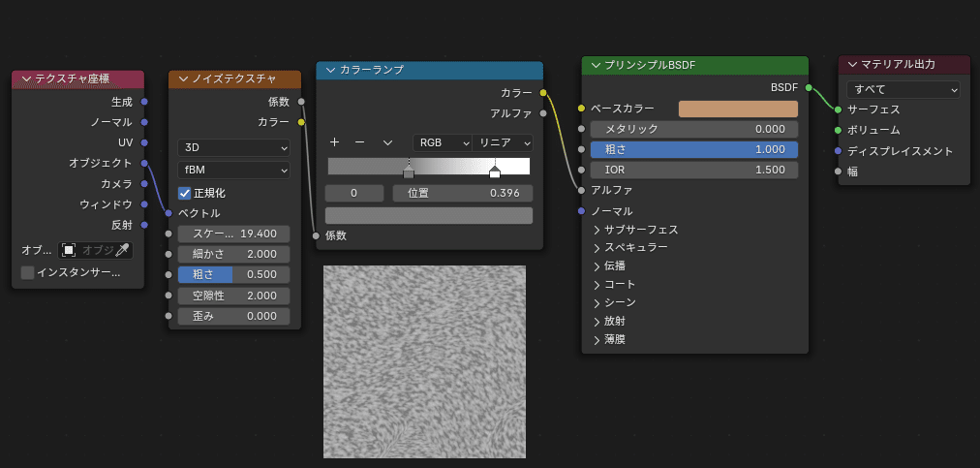Viewport: 980px width, 468px height.
Task: Click the ディスプレイスメント input socket
Action: pos(838,151)
